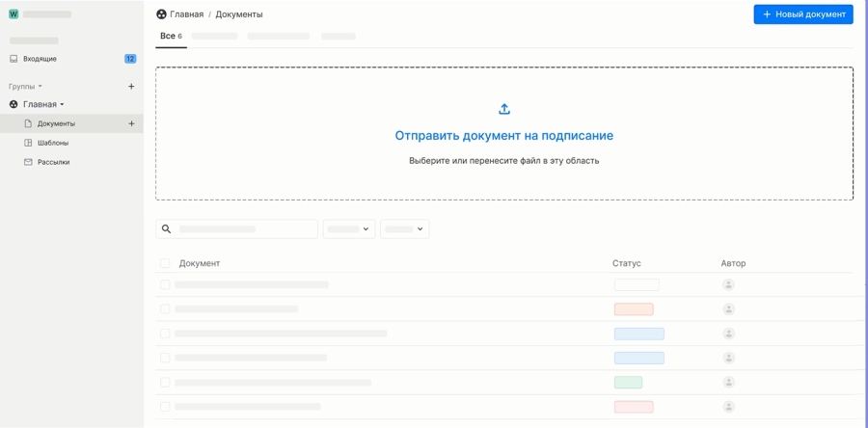Viewport: 868px width, 428px height.
Task: Click the Рассылки envelope icon
Action: pyautogui.click(x=28, y=162)
